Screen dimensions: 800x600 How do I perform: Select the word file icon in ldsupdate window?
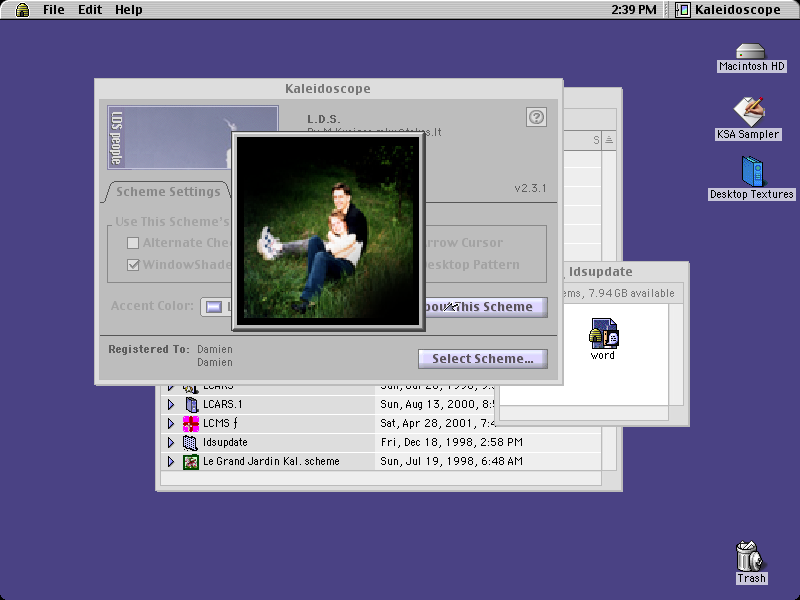click(x=604, y=333)
